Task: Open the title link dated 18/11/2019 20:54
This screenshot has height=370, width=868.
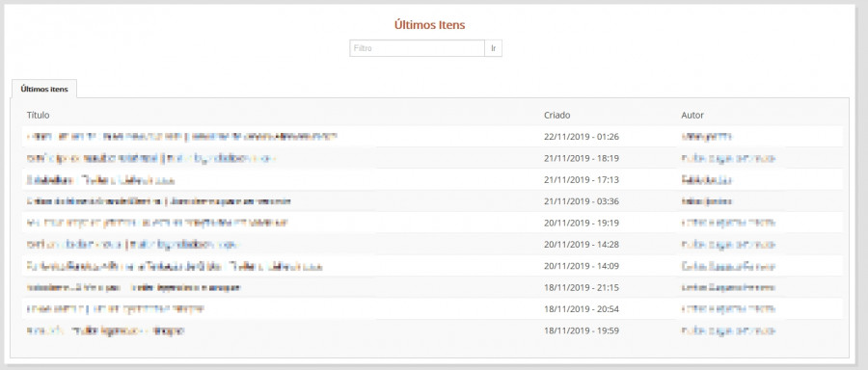Action: tap(115, 309)
